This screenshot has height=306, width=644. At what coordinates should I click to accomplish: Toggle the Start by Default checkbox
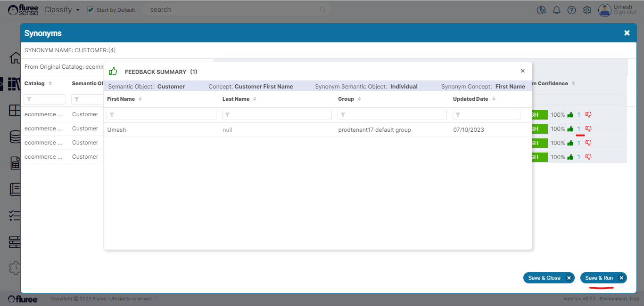coord(91,10)
